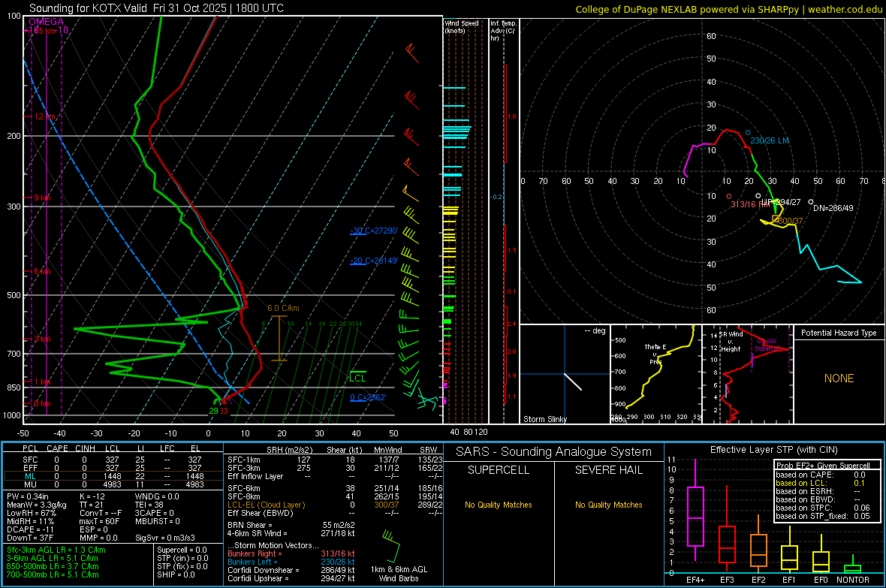Image resolution: width=886 pixels, height=588 pixels.
Task: Click the 'SigSvr = 0 m3/s3' value
Action: [x=165, y=538]
